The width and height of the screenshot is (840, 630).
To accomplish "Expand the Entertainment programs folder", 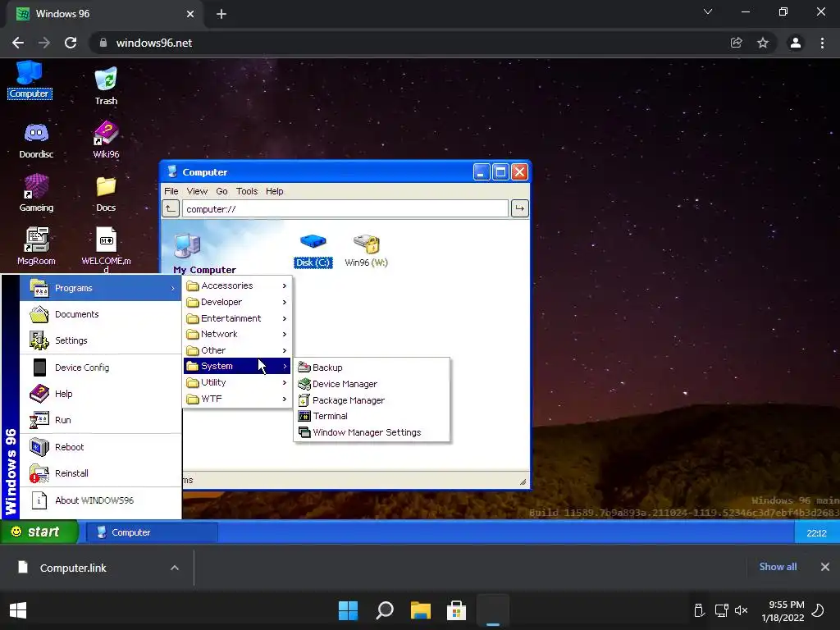I will [x=237, y=318].
